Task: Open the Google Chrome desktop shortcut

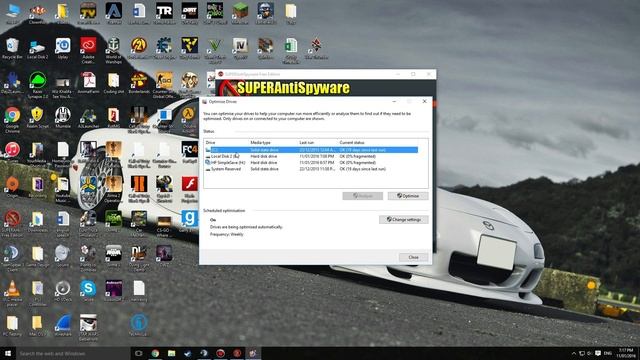Action: [12, 119]
